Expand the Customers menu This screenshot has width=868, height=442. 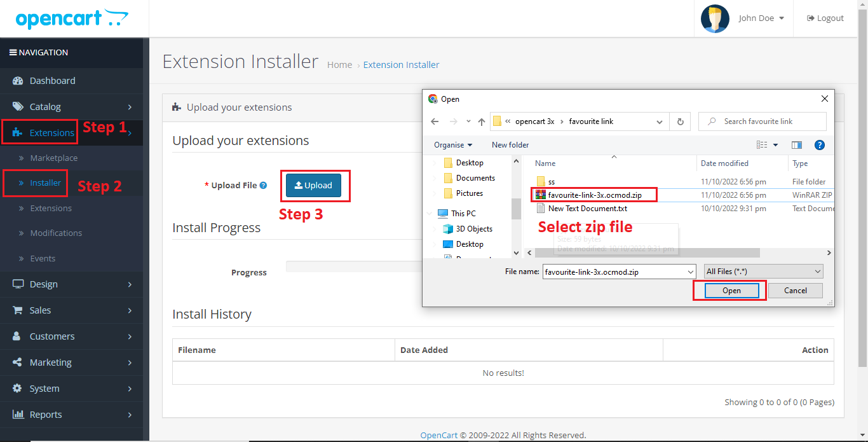[x=71, y=336]
